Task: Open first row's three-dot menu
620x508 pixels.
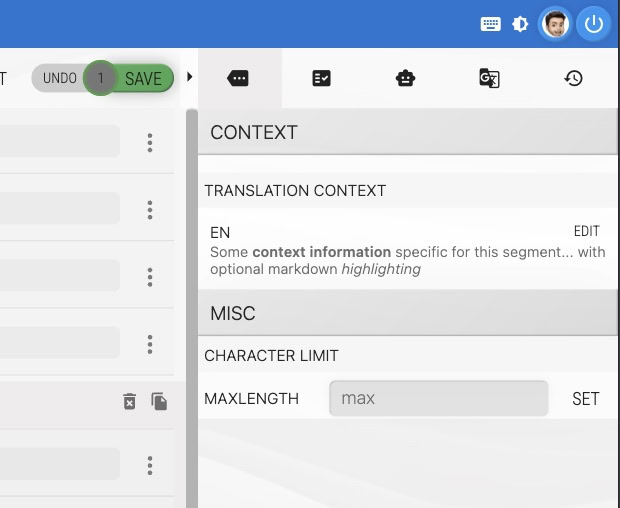Action: 150,142
